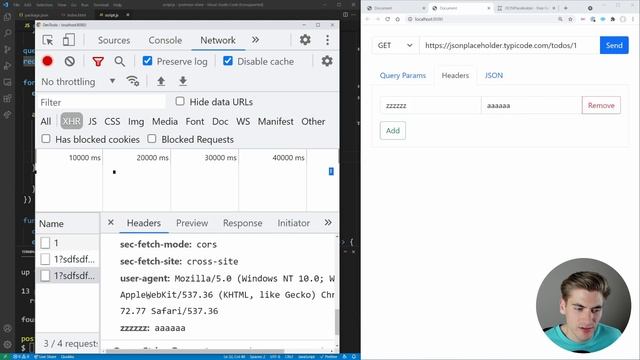
Task: Close the request details pane with the X
Action: pos(111,222)
